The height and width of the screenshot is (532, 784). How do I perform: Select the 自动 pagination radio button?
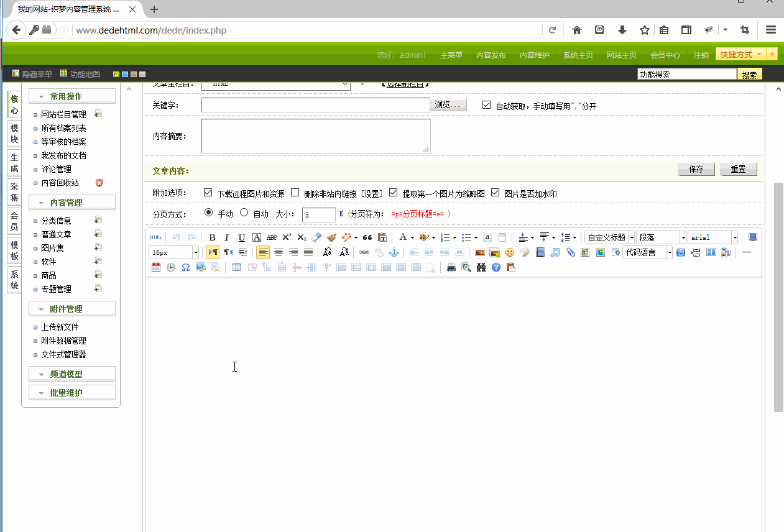point(244,211)
